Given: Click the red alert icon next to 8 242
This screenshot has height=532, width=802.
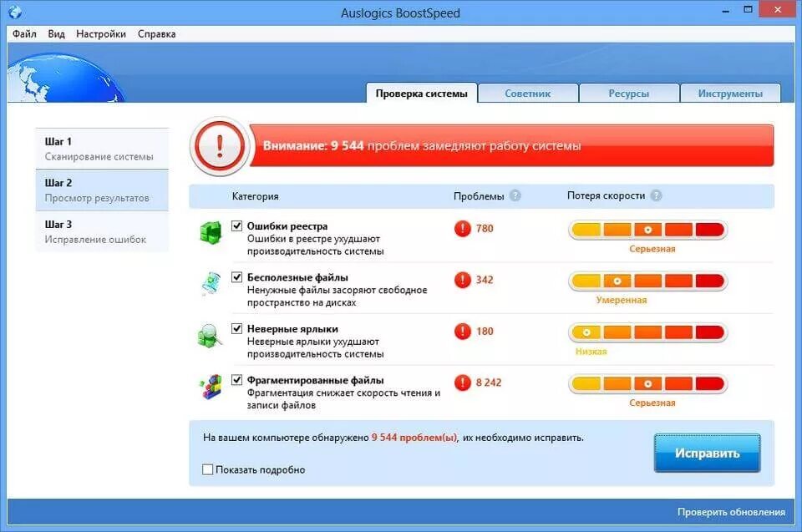Looking at the screenshot, I should [x=462, y=383].
